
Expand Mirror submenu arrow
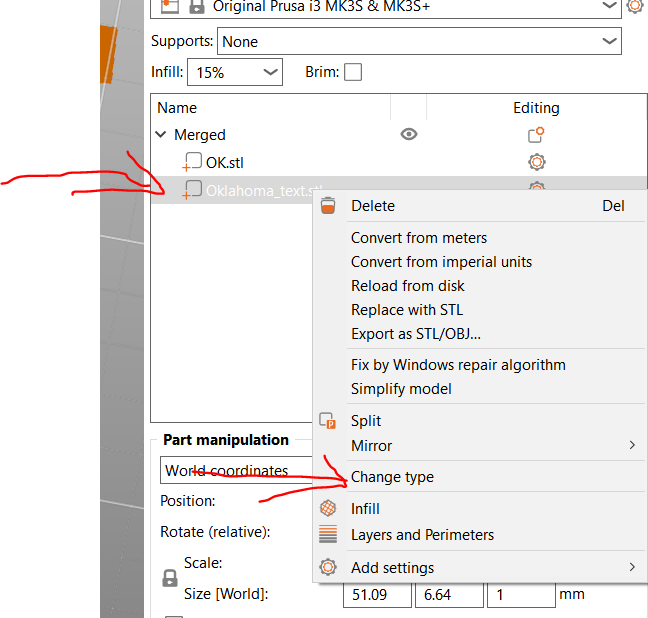(632, 445)
